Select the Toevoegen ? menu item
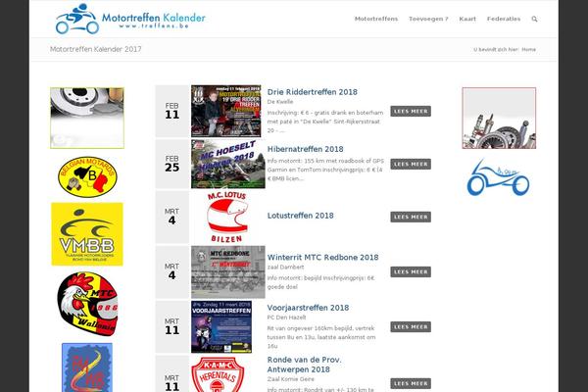 tap(428, 19)
